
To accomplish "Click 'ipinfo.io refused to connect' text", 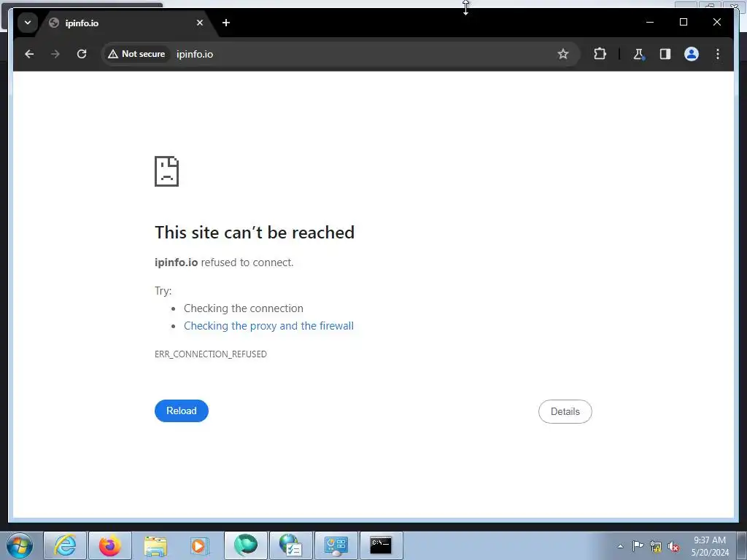I will (x=224, y=262).
